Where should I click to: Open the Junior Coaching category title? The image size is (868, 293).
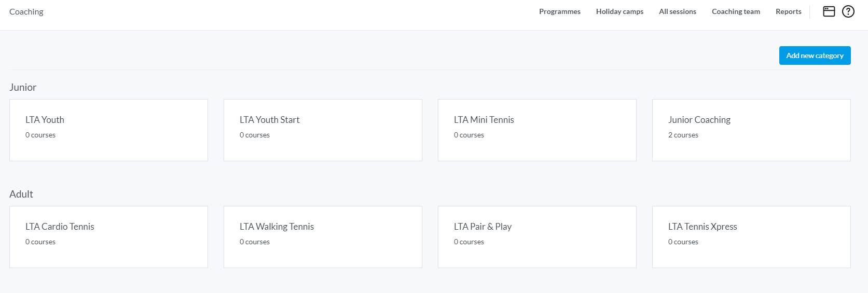699,120
